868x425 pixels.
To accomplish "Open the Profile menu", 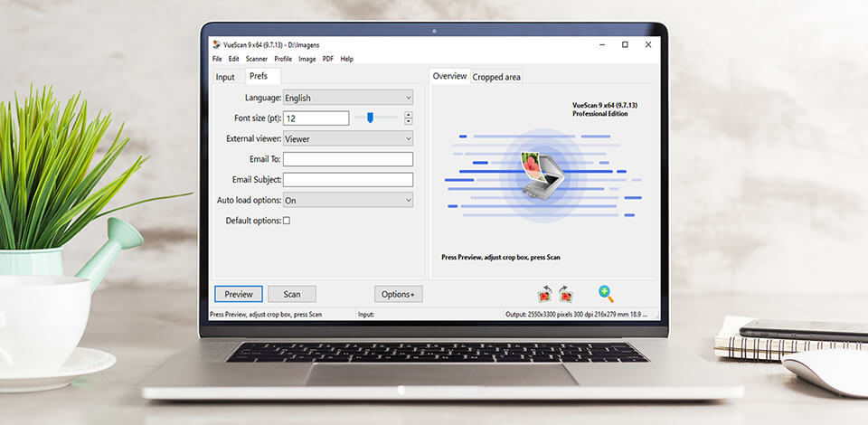I will (x=283, y=59).
